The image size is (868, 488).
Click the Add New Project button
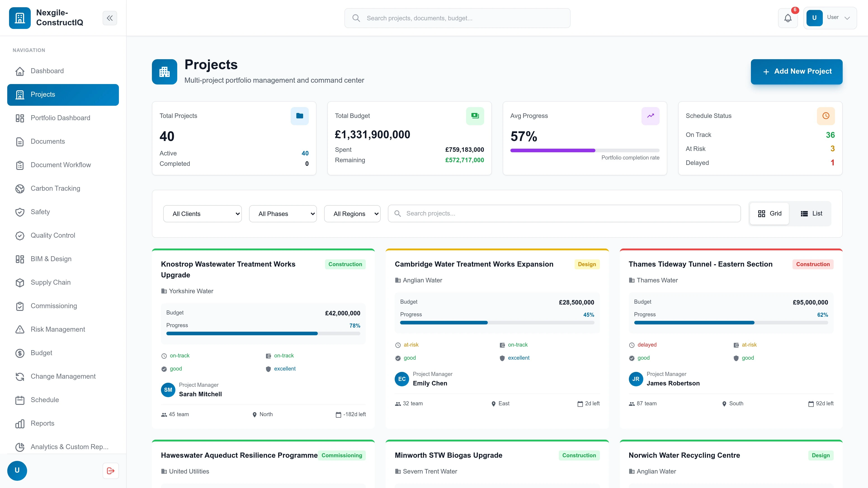point(797,71)
